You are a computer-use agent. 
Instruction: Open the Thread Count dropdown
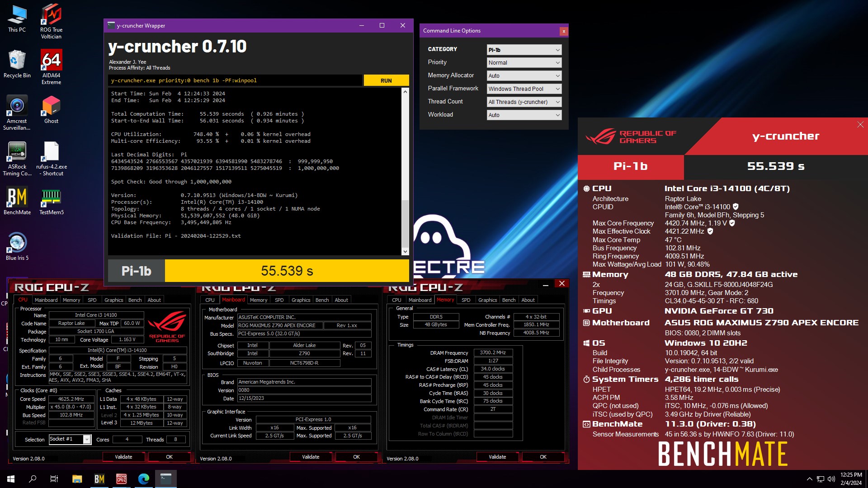[x=524, y=102]
